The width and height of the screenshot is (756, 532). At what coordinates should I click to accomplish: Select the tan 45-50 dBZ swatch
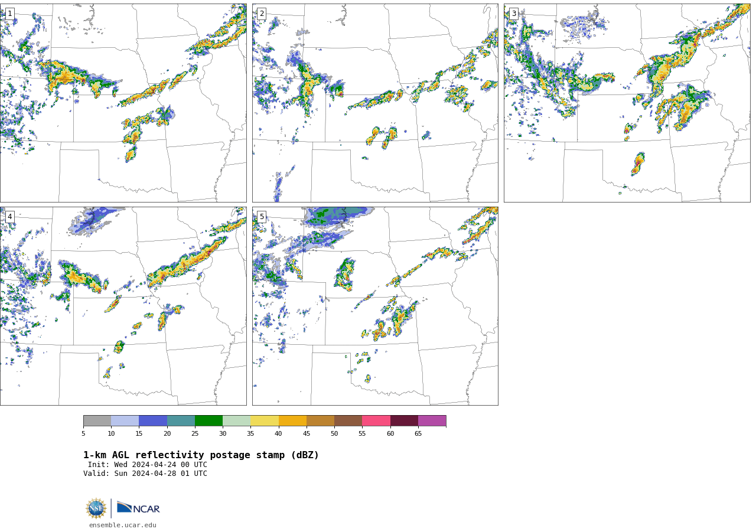[320, 421]
